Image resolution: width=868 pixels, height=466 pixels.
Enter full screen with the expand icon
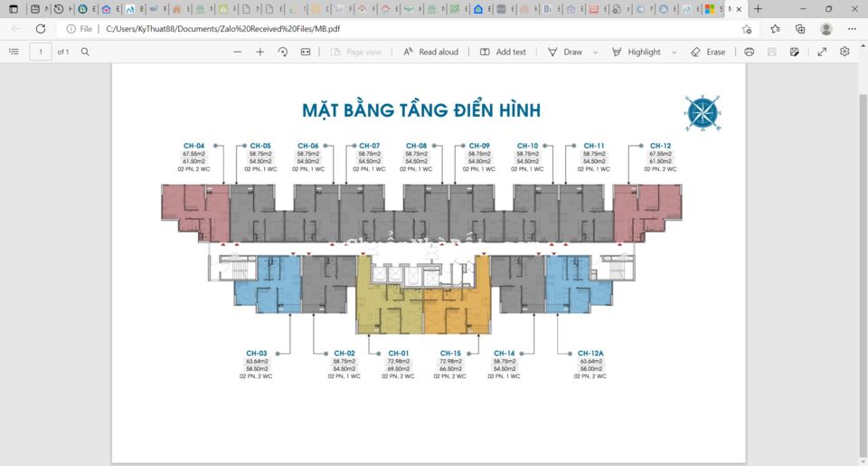coord(822,52)
